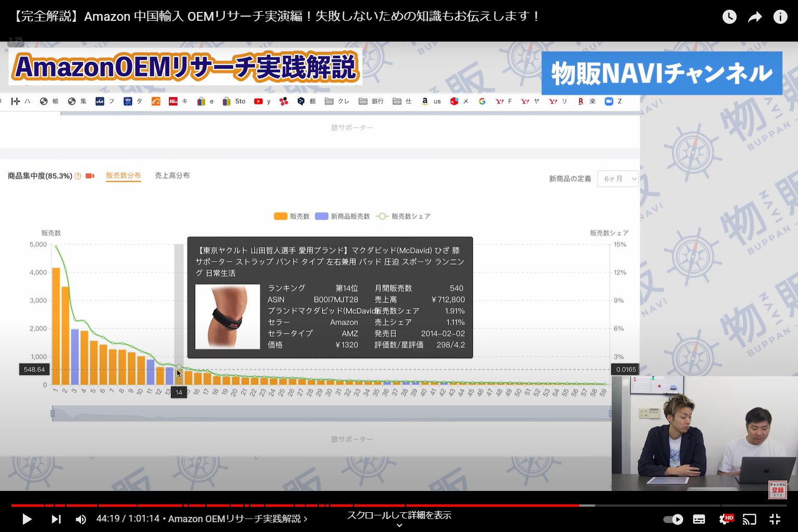
Task: Open the YouTube bookmark
Action: click(x=262, y=101)
